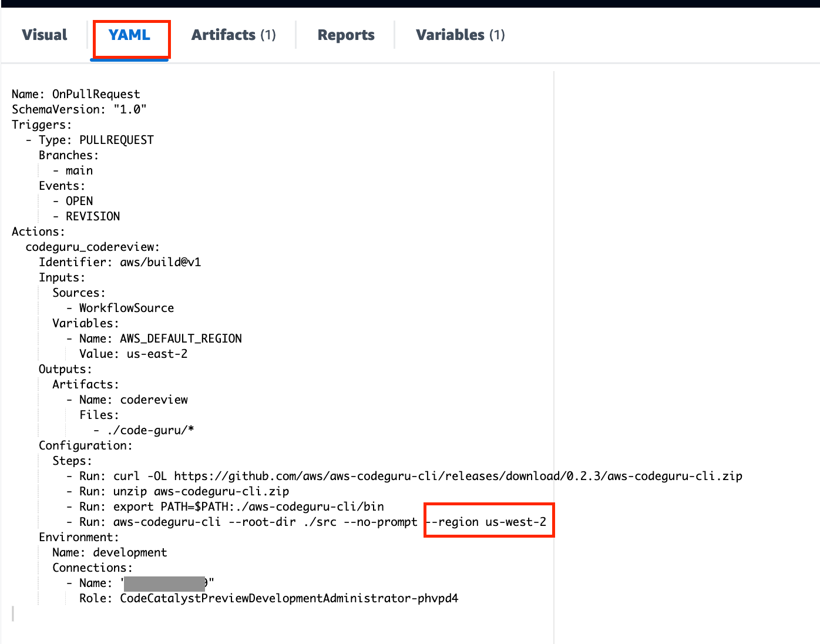Viewport: 820px width, 644px height.
Task: Click the "Name: OnPullRequest" line
Action: coord(76,94)
